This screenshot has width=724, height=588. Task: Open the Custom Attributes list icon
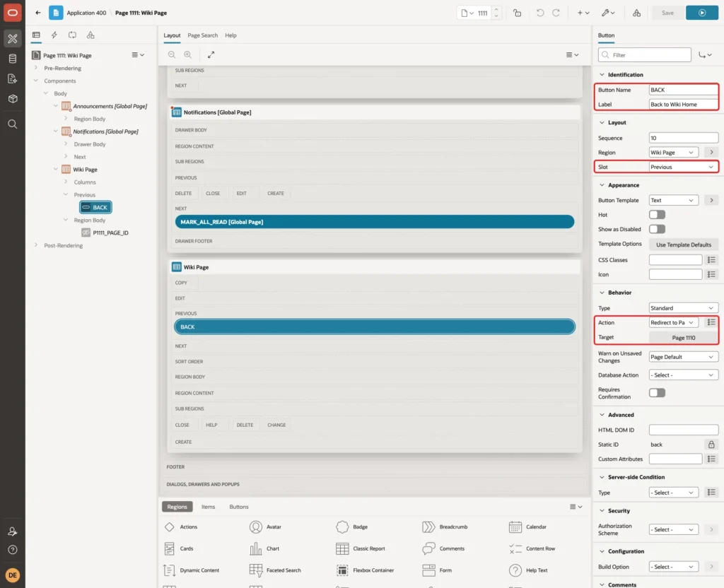pos(711,459)
